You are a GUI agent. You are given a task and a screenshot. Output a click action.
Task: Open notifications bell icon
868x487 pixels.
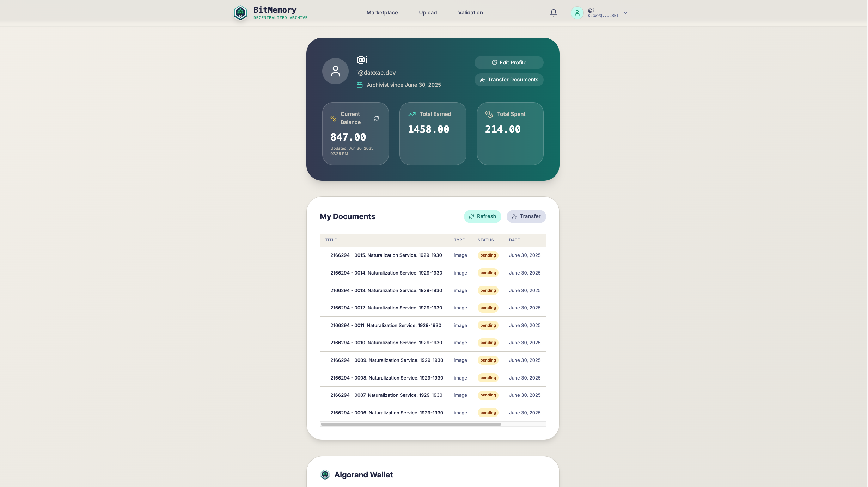553,13
